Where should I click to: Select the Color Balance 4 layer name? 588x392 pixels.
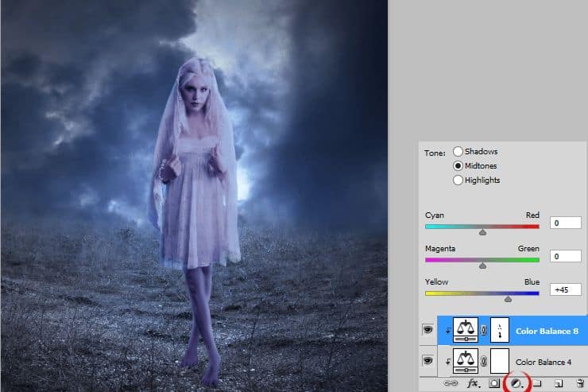(545, 362)
